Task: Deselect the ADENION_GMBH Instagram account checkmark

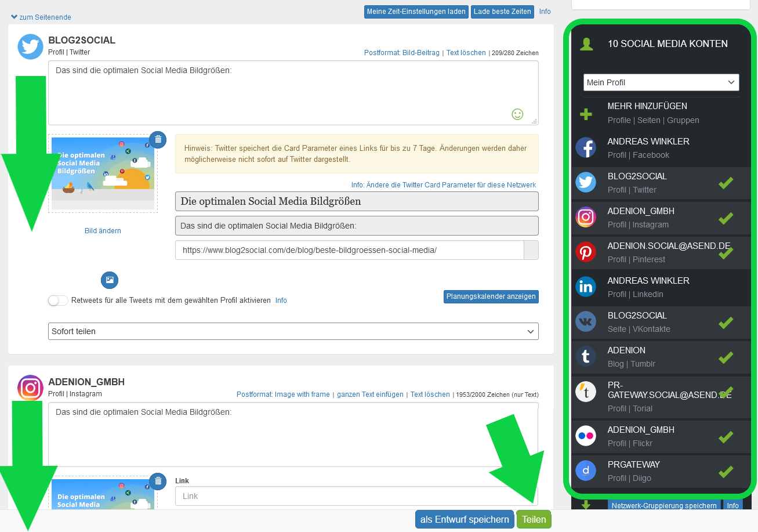Action: 726,218
